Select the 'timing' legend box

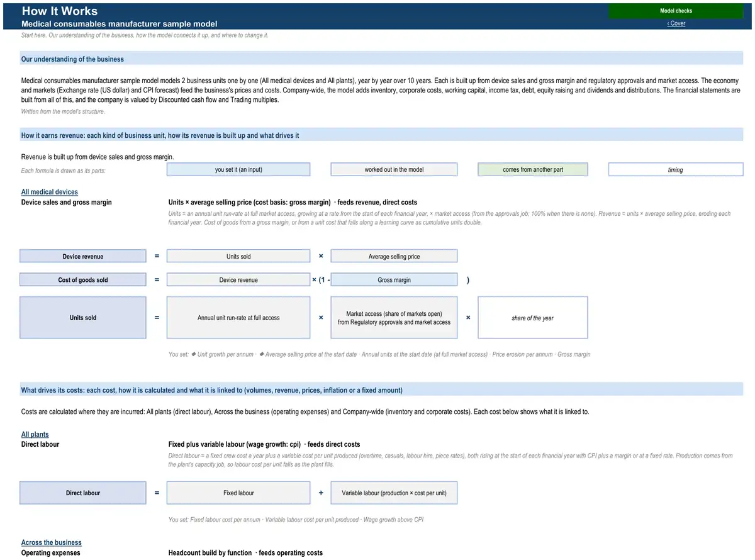point(676,169)
